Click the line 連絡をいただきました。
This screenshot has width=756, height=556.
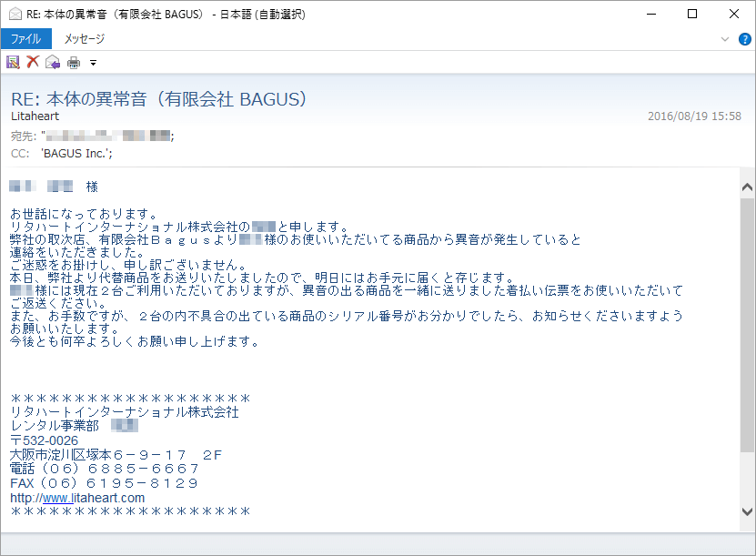click(77, 252)
